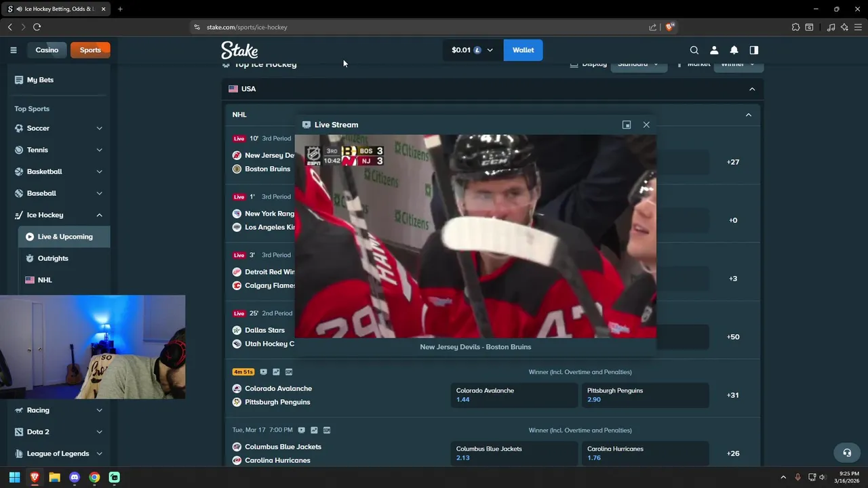Viewport: 868px width, 488px height.
Task: Close the Live Stream panel
Action: point(646,125)
